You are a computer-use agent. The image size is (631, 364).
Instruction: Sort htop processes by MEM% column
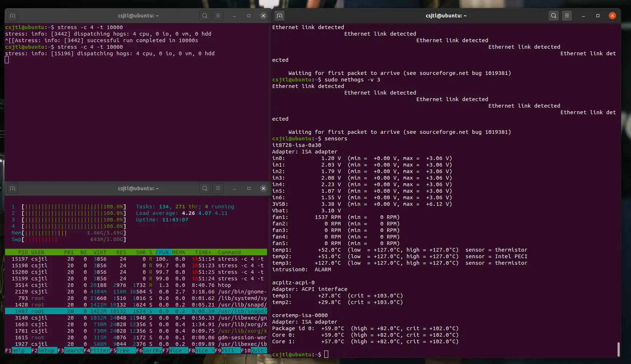click(x=179, y=252)
